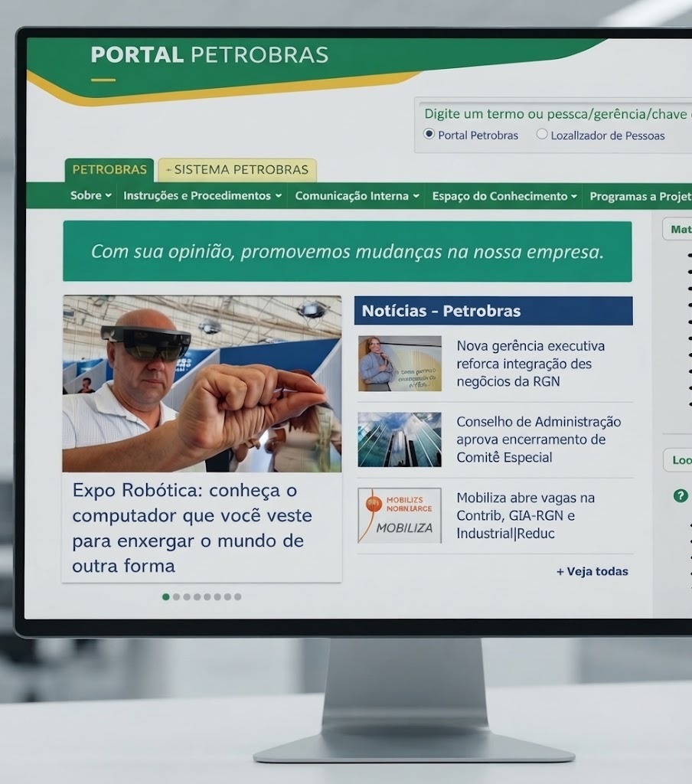The height and width of the screenshot is (784, 692).
Task: Click the green help question mark icon
Action: tap(681, 496)
